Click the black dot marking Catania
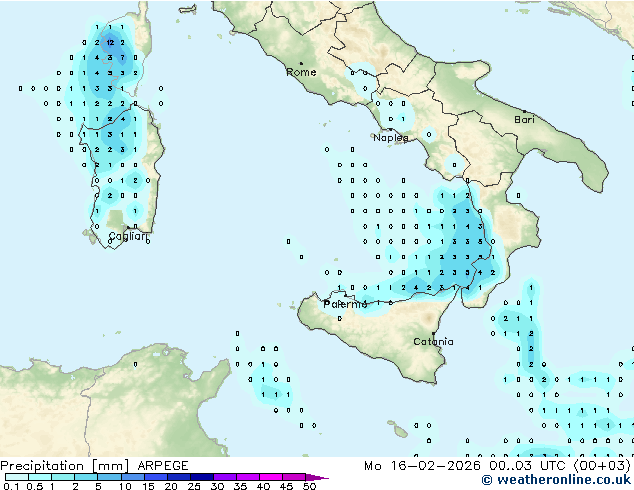The width and height of the screenshot is (634, 490). pos(433,334)
